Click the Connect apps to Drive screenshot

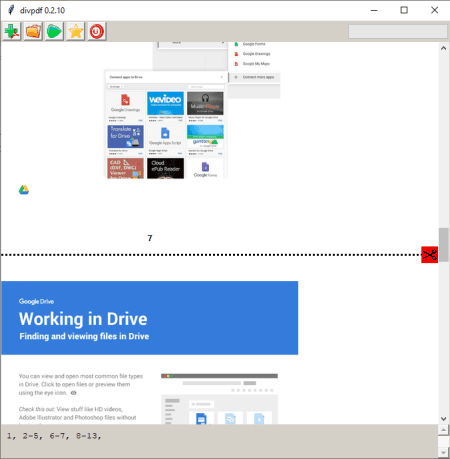(166, 124)
